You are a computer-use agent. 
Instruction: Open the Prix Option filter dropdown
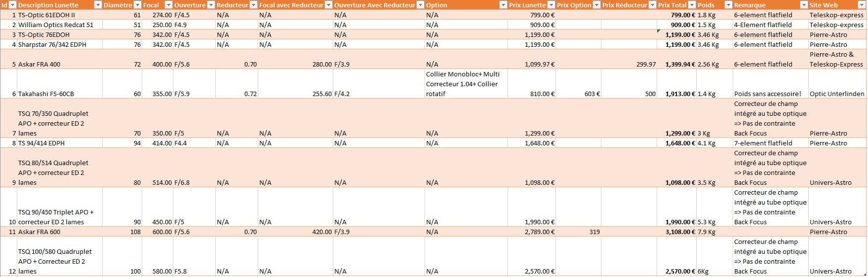point(596,5)
